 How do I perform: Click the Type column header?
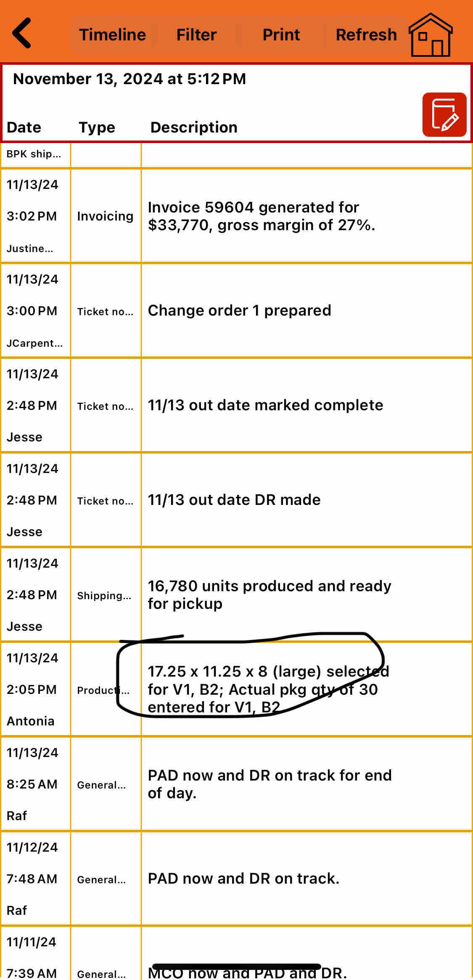tap(97, 127)
